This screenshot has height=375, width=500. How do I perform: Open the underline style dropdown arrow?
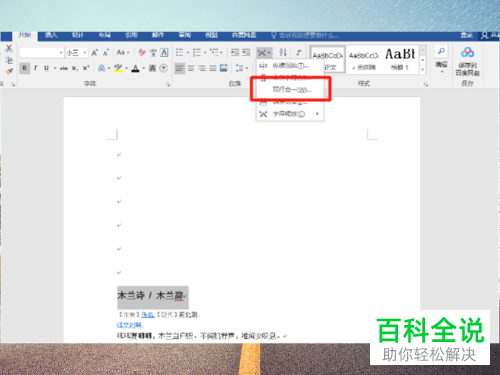tap(55, 68)
